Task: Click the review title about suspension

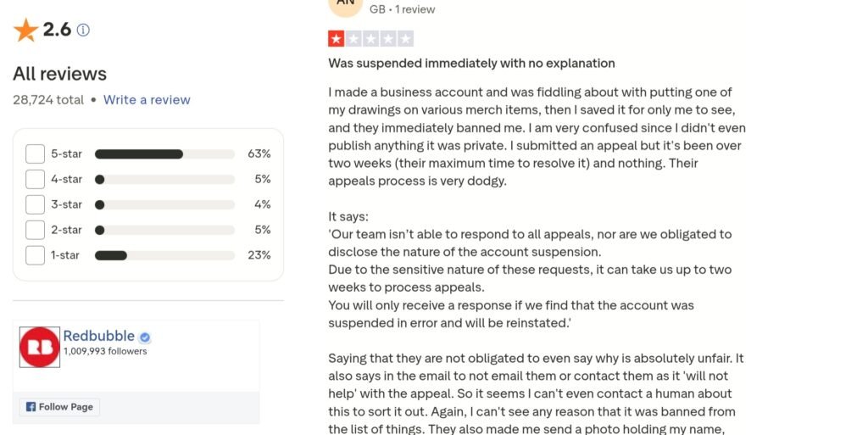Action: click(x=471, y=64)
